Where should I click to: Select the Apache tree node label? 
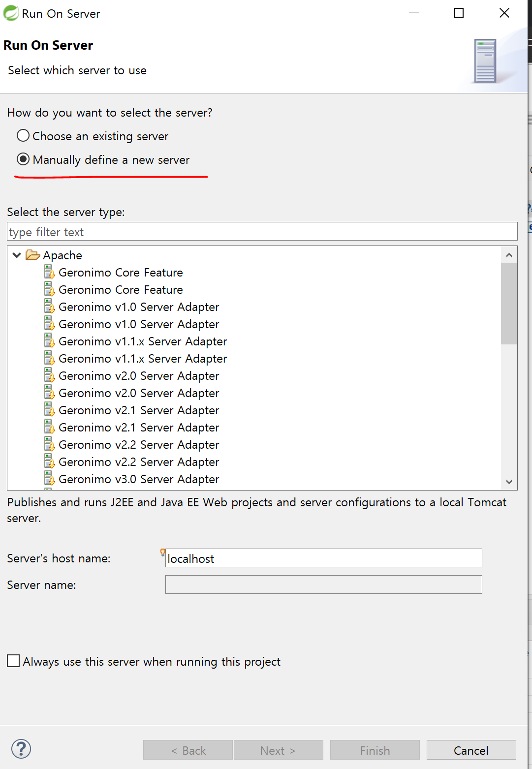click(63, 255)
